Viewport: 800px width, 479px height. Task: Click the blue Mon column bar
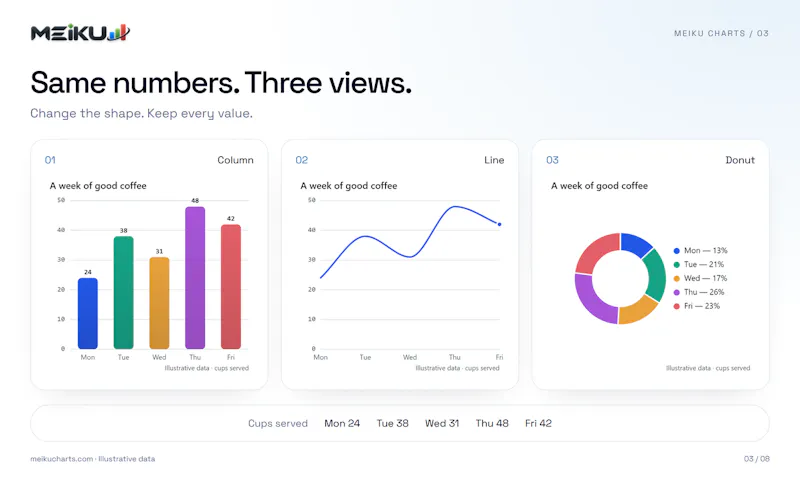[88, 313]
